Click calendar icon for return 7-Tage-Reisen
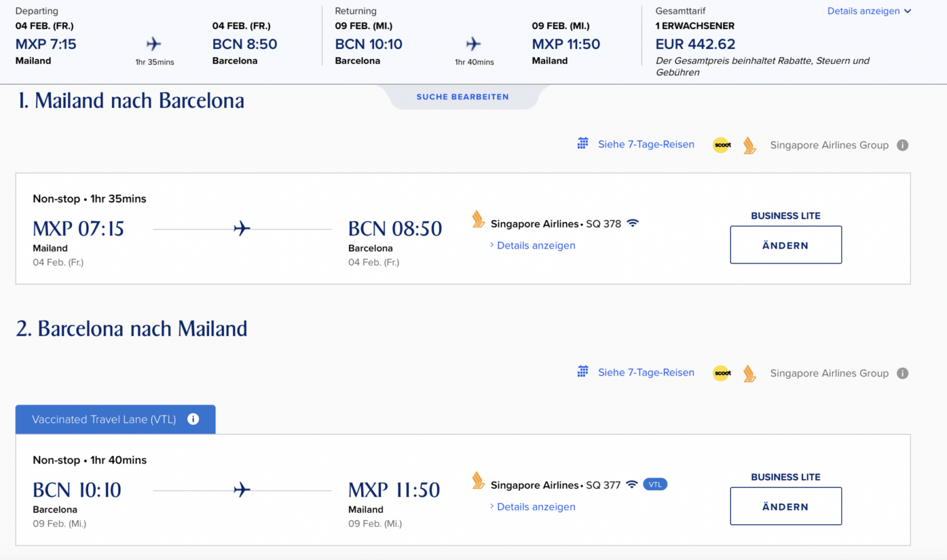 [x=583, y=372]
